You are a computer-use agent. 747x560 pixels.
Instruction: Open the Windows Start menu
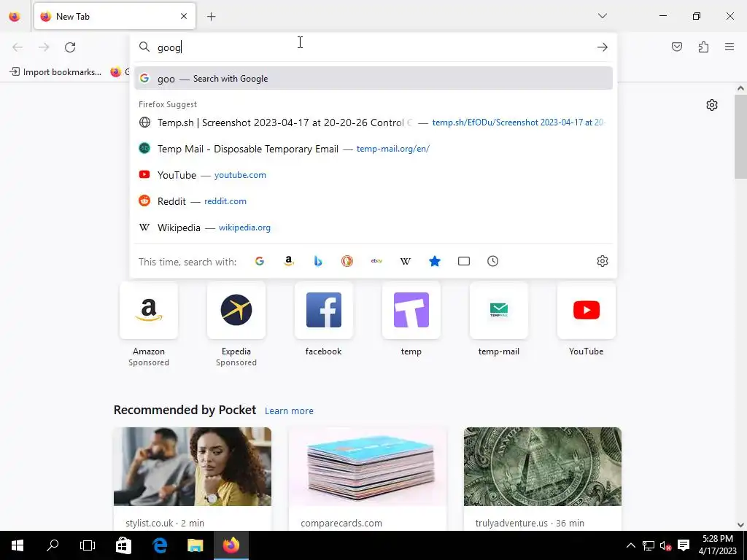18,545
